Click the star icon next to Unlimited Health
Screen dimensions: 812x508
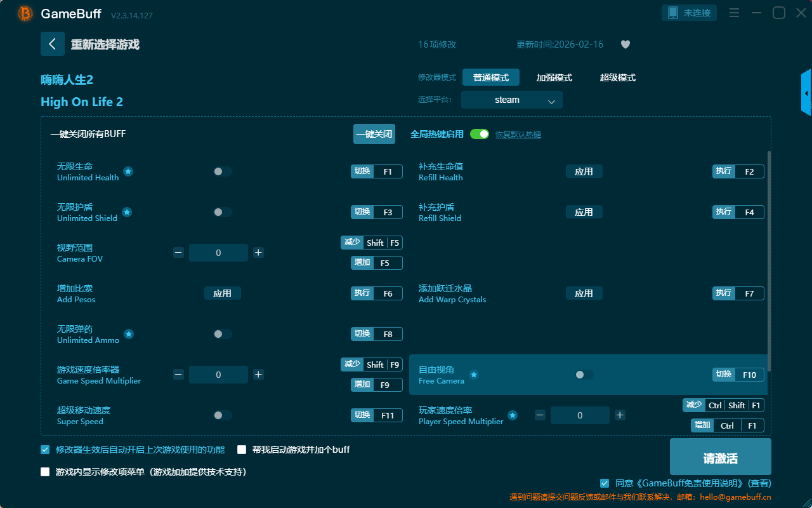click(x=128, y=171)
